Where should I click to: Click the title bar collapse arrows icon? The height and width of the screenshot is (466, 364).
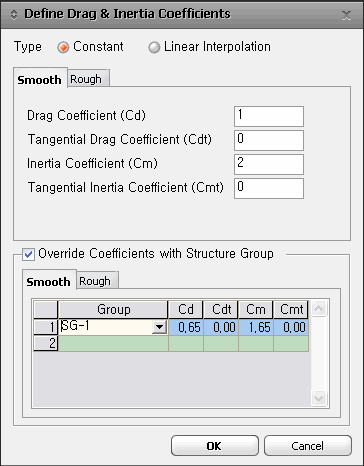14,15
